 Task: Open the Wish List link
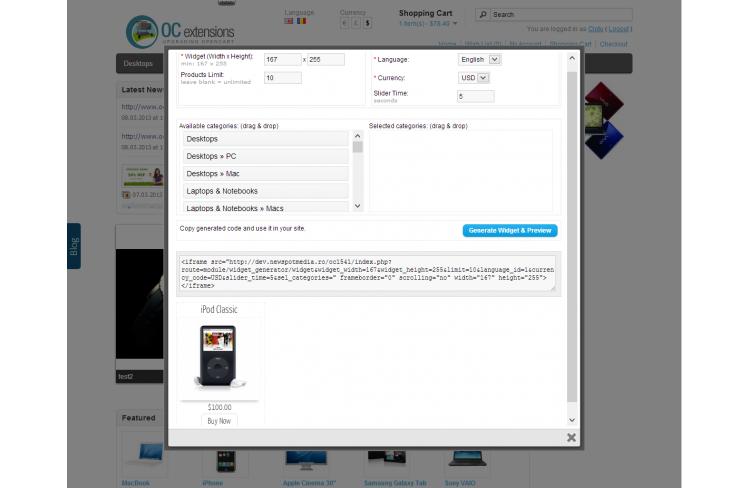483,44
